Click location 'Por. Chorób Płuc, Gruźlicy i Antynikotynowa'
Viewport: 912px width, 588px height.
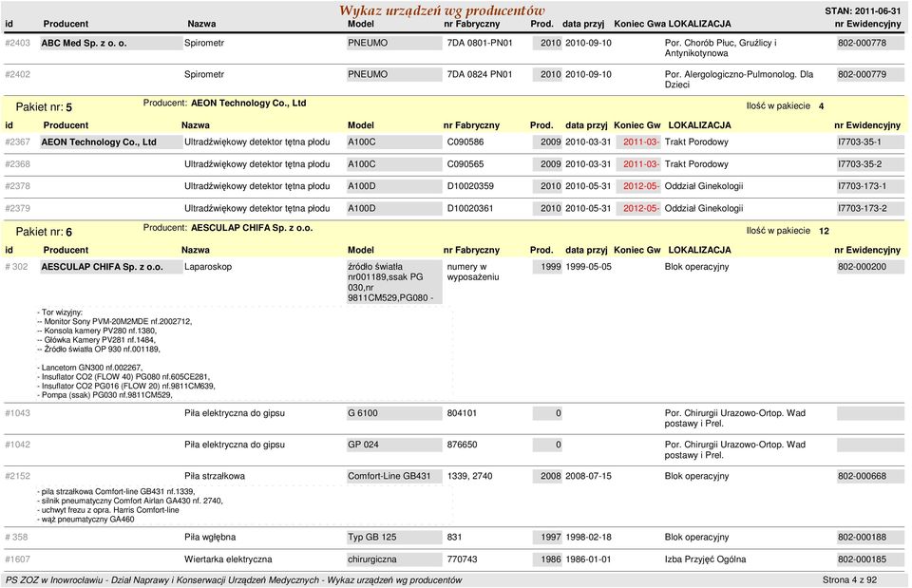click(x=721, y=48)
